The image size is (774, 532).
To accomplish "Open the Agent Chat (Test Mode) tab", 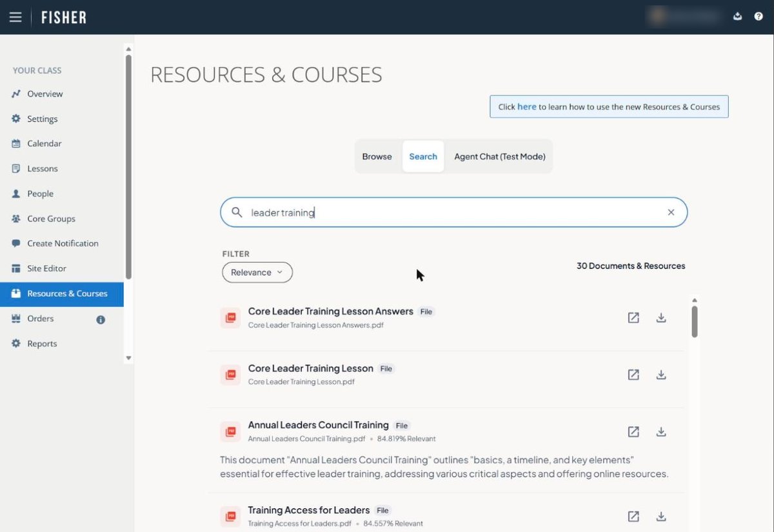I will [x=500, y=157].
